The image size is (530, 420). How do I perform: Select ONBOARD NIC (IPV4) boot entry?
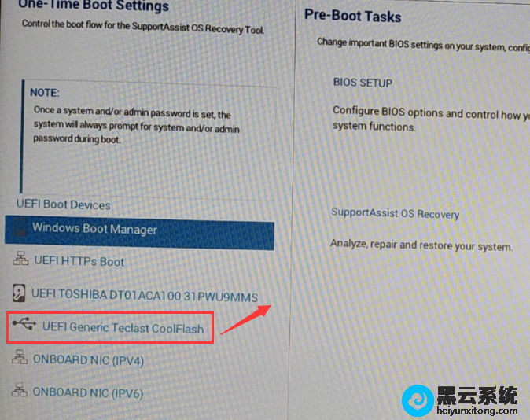(89, 360)
